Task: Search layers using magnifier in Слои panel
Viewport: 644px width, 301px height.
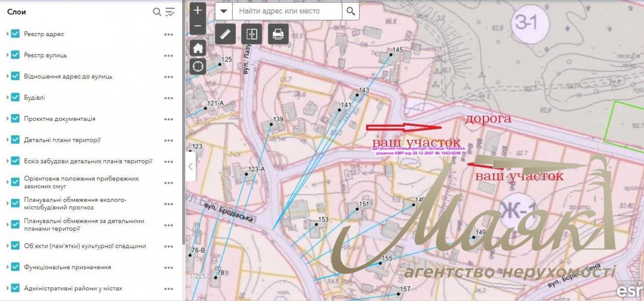Action: point(157,12)
